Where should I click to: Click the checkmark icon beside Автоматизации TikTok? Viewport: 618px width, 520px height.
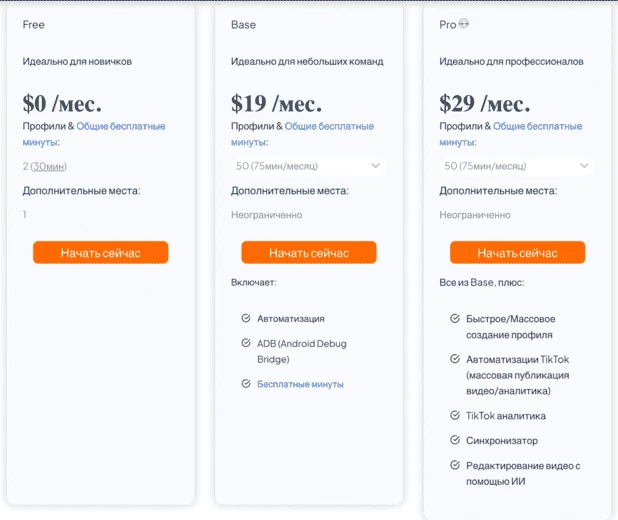click(455, 359)
